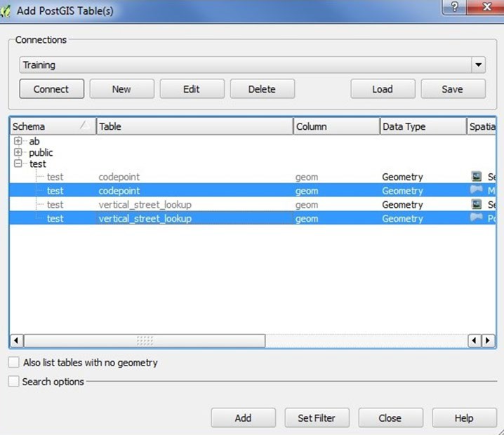
Task: Select the public schema label
Action: (x=41, y=152)
